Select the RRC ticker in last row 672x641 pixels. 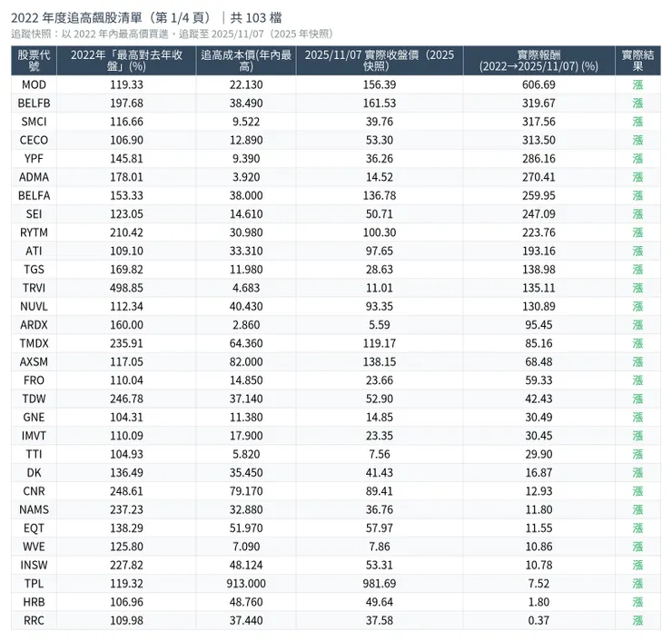34,620
